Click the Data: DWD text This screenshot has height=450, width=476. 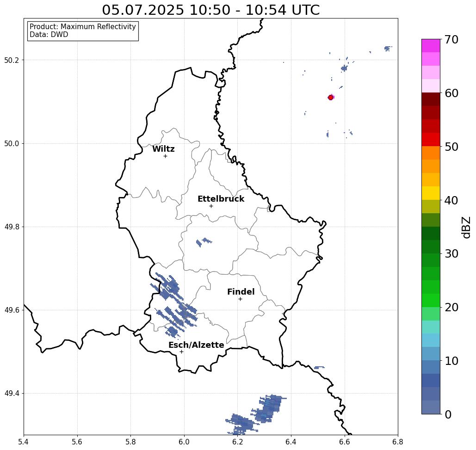(x=49, y=35)
